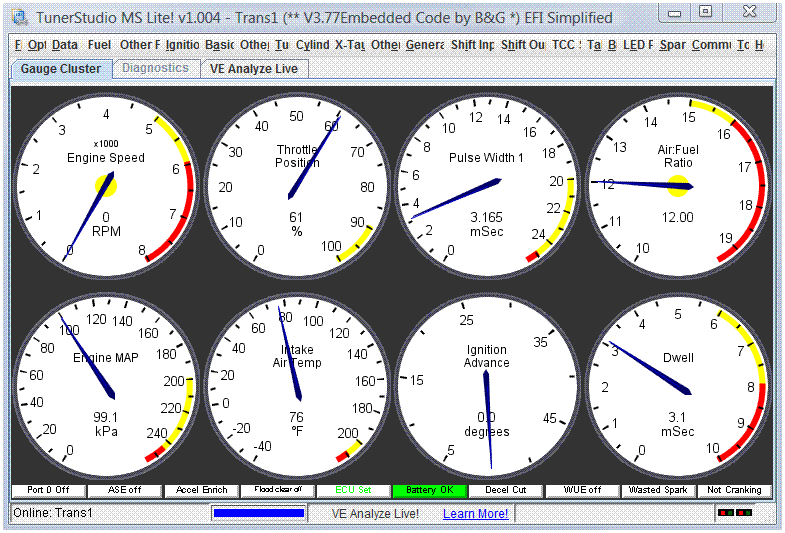
Task: Click the Flood clear off indicator
Action: [x=277, y=490]
